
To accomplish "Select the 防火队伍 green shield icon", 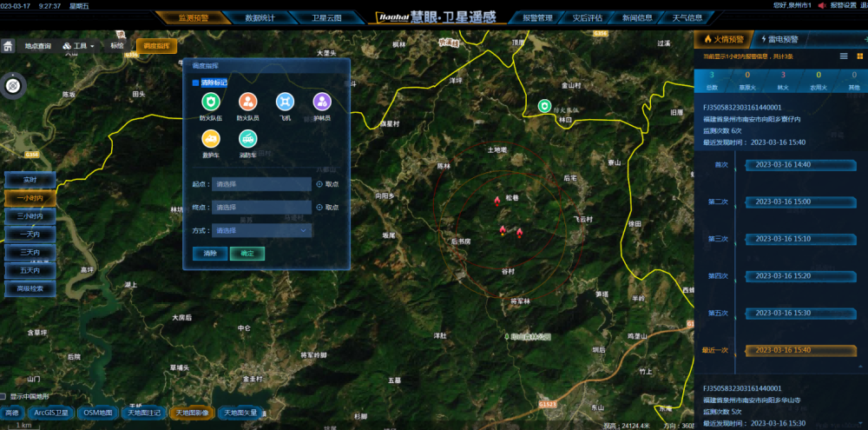I will click(x=211, y=102).
